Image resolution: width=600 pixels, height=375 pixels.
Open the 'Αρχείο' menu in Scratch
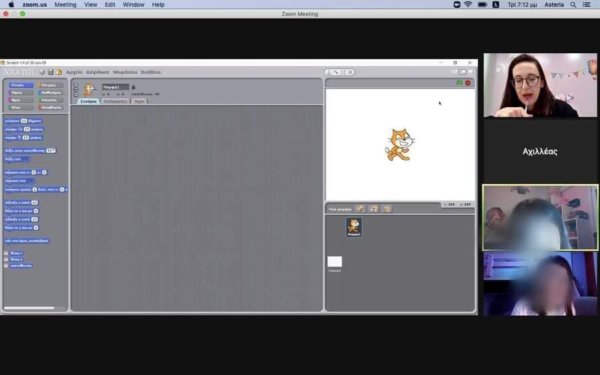click(74, 72)
